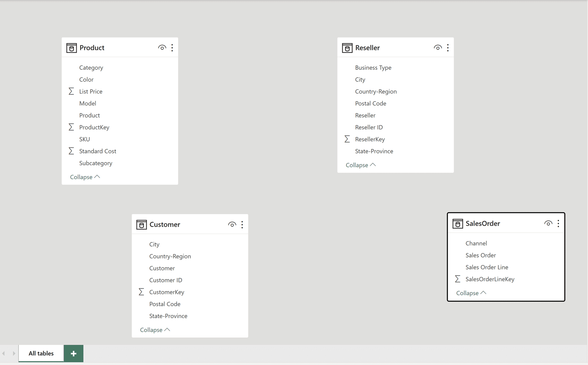Open the Customer table's three-dot options
The width and height of the screenshot is (588, 365).
tap(242, 224)
